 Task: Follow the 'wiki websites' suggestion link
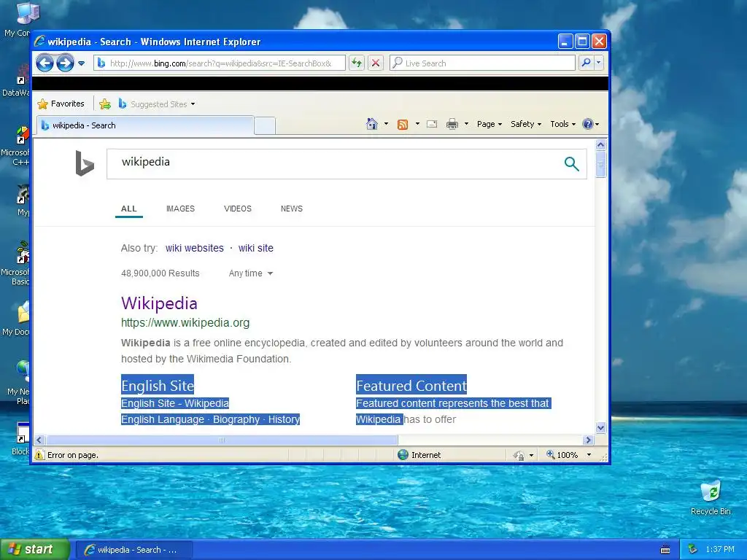194,248
